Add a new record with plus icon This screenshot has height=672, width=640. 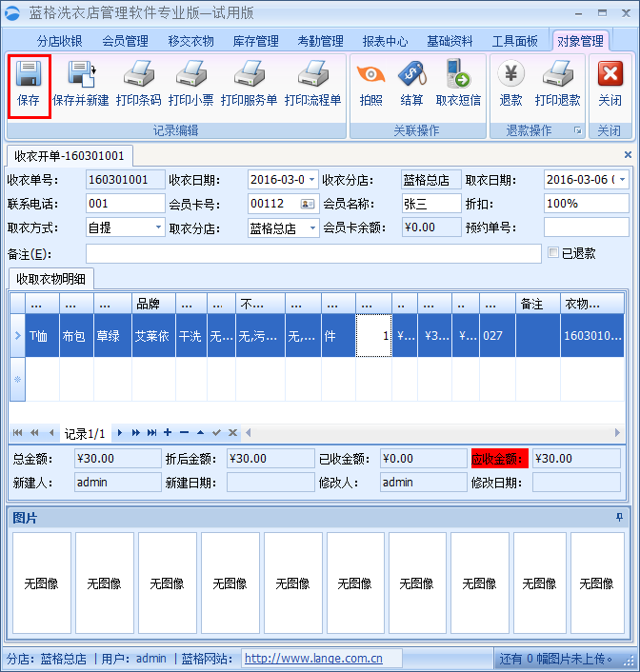(168, 433)
